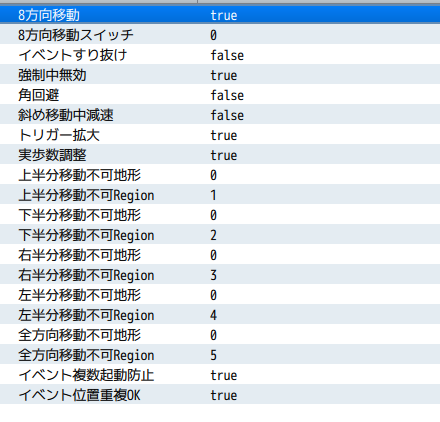Select the 下半分移動不可Region parameter

coord(86,235)
